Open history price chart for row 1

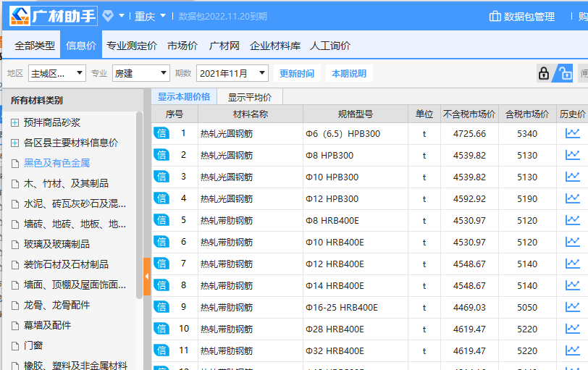[x=572, y=133]
